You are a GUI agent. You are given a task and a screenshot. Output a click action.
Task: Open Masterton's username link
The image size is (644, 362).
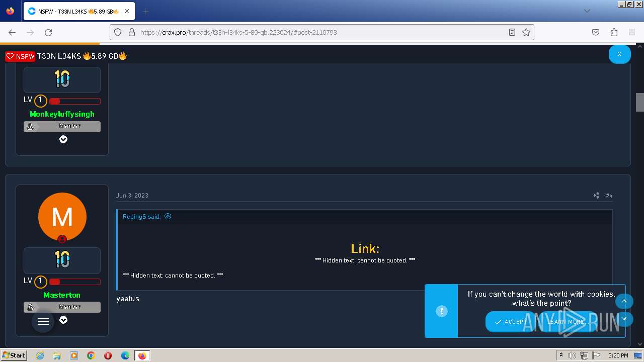[62, 295]
